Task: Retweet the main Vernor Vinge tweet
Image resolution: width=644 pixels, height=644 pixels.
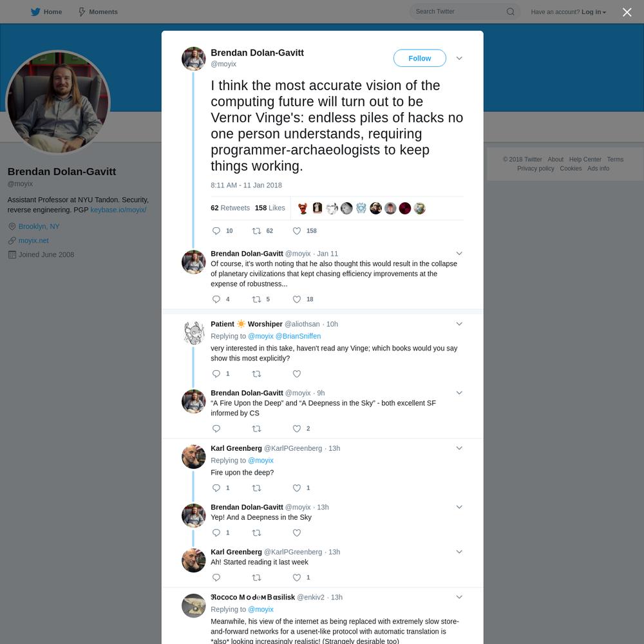Action: 256,231
